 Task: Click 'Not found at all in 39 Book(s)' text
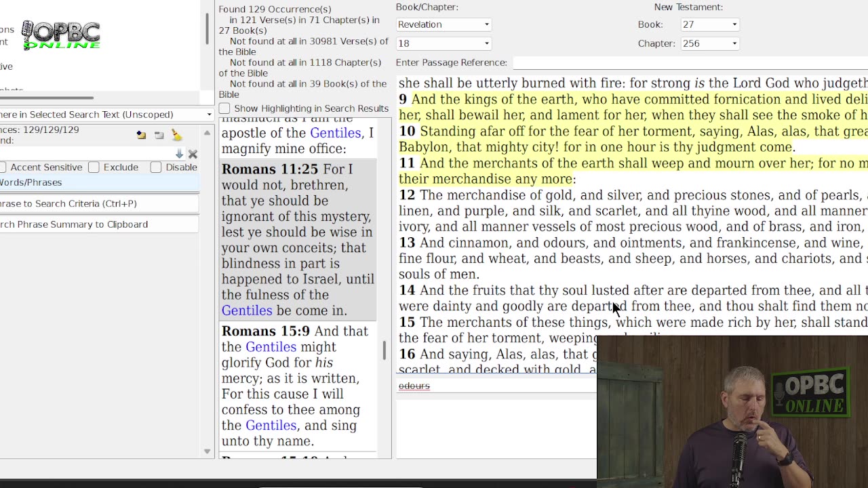pos(302,89)
